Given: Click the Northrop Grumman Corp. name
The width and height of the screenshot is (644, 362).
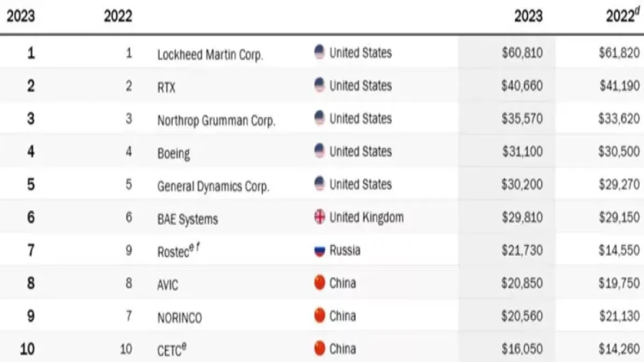Looking at the screenshot, I should tap(216, 120).
